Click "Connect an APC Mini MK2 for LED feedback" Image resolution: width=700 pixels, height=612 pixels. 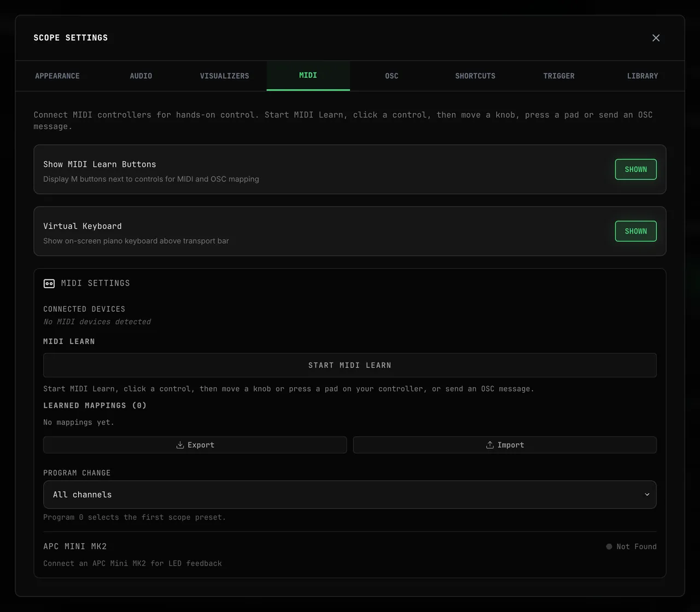click(133, 563)
